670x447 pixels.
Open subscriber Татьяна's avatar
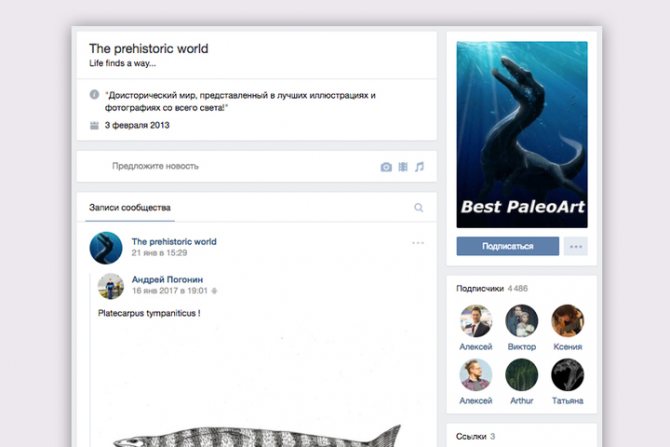coord(567,375)
